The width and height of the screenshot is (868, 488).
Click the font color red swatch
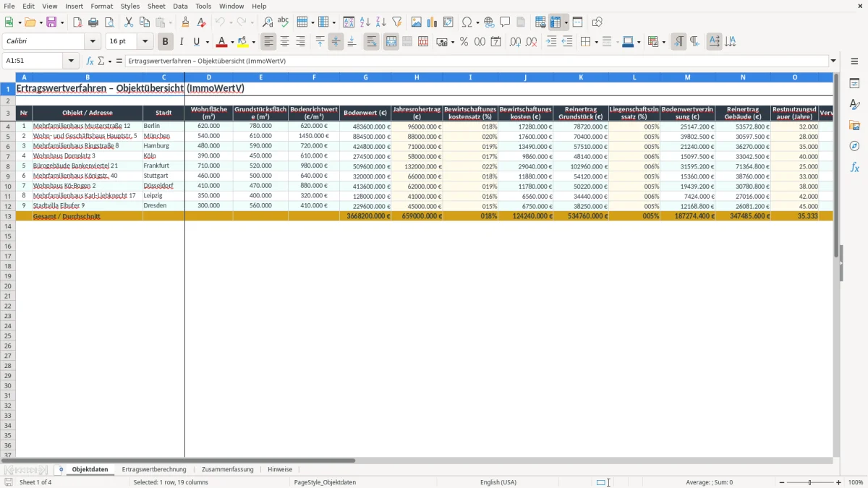click(x=222, y=42)
